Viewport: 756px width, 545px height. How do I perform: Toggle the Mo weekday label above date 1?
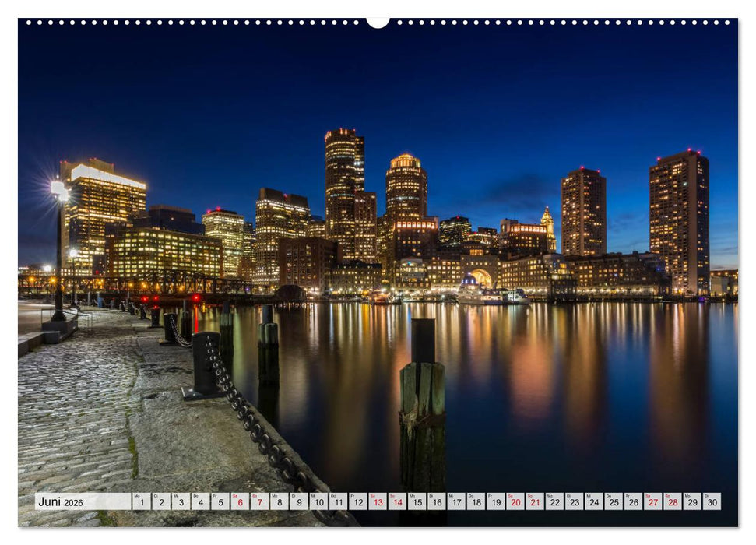[139, 496]
